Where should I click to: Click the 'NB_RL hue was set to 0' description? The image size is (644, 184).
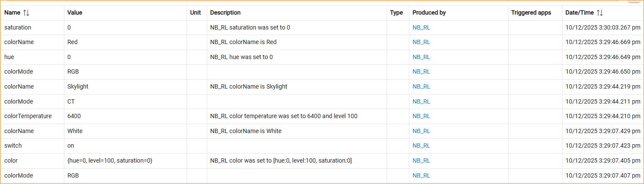(x=241, y=57)
